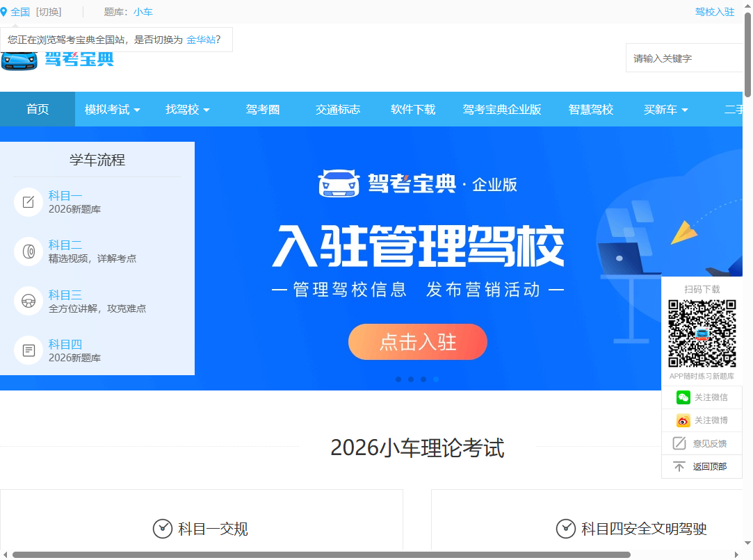Click the horizontal scrollbar thumb

tap(321, 554)
